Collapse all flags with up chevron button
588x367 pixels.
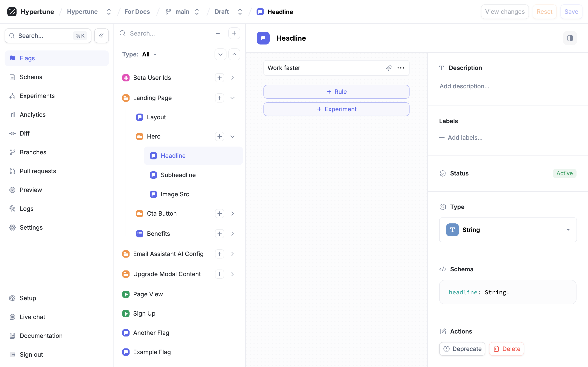click(234, 54)
